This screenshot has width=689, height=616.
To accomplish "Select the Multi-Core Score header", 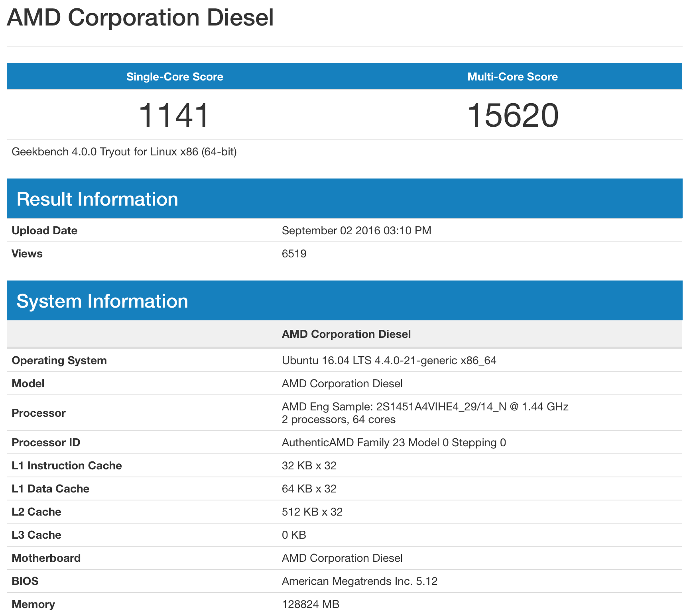I will [512, 77].
